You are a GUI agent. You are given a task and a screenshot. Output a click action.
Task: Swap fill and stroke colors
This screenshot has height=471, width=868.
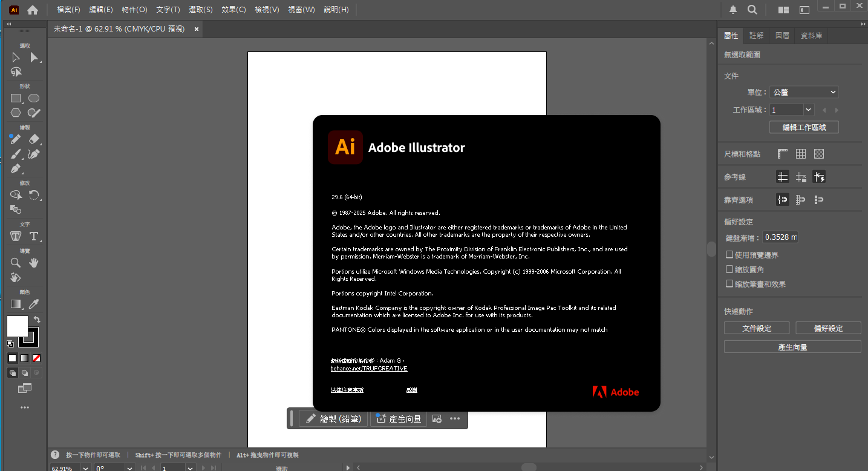click(37, 319)
